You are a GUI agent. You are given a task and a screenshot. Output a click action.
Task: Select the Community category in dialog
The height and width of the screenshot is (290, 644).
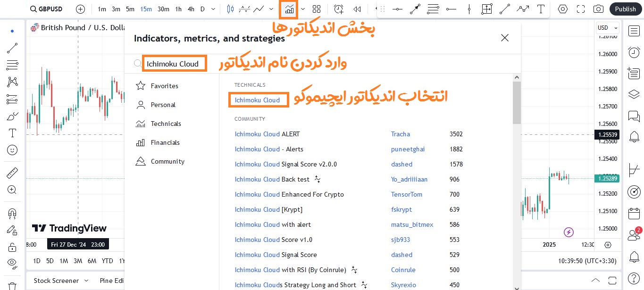click(x=167, y=161)
